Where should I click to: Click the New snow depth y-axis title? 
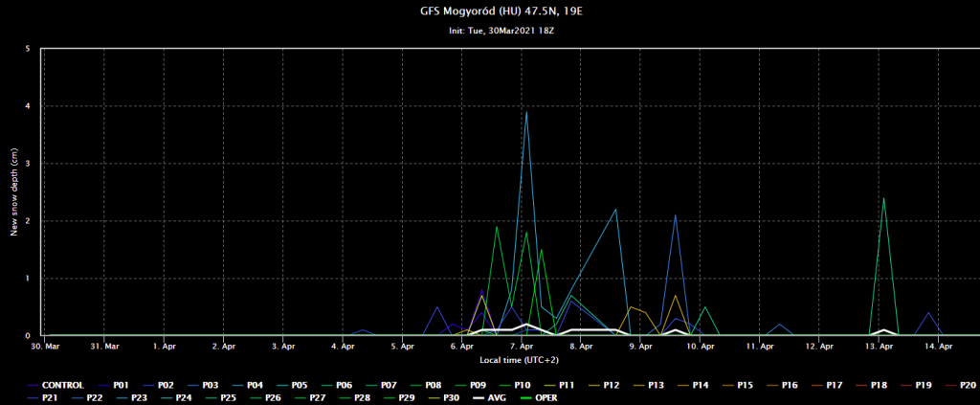point(14,192)
